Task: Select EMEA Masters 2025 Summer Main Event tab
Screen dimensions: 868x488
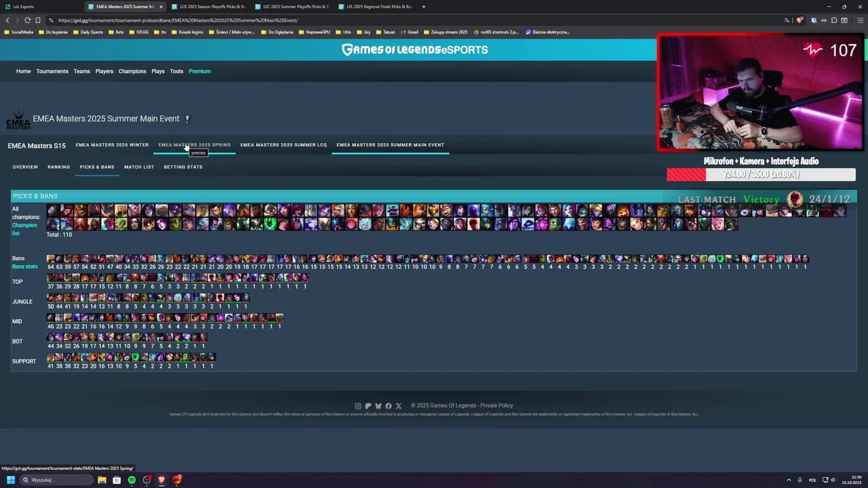Action: [x=390, y=145]
